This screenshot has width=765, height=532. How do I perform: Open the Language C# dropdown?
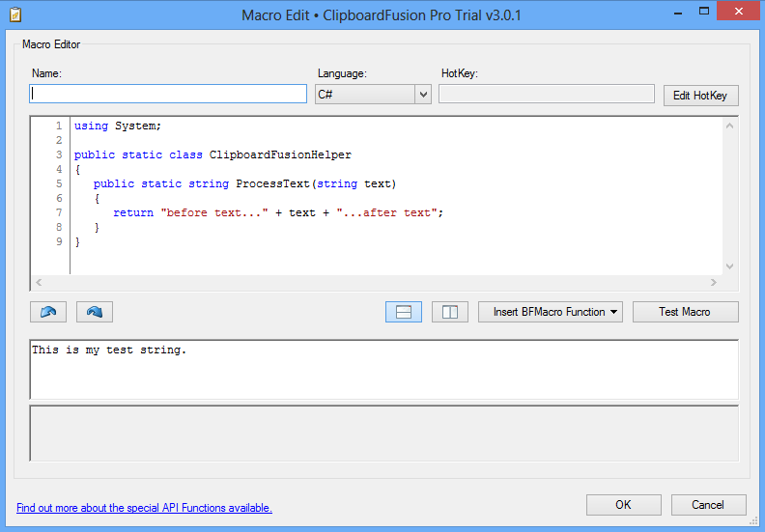pos(373,94)
